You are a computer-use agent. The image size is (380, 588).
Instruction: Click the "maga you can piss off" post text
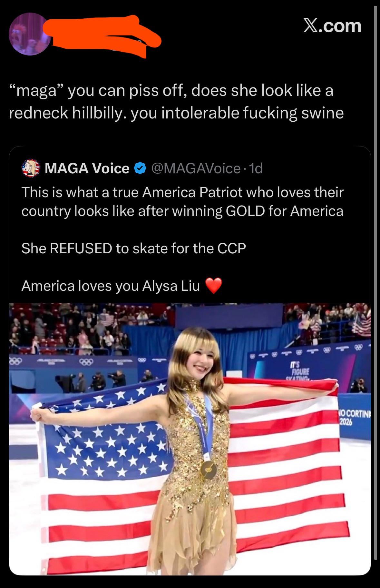176,101
